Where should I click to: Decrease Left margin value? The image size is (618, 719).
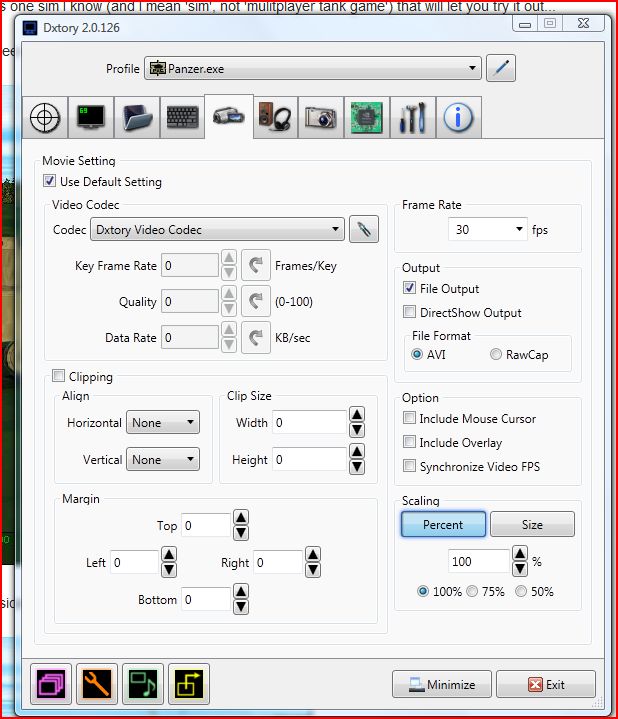click(169, 570)
